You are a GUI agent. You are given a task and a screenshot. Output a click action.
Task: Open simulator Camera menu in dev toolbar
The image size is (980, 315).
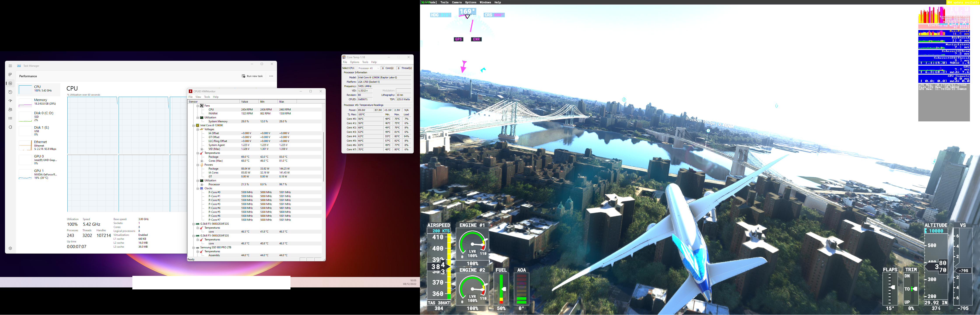(457, 2)
